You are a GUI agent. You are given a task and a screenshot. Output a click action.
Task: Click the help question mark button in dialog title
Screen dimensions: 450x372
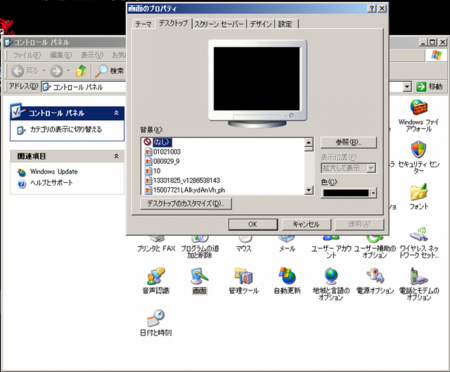coord(372,9)
